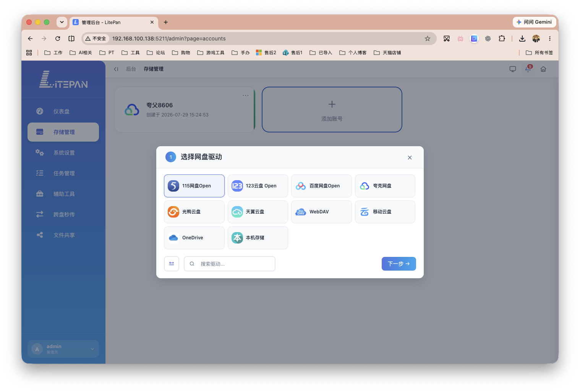The image size is (580, 392).
Task: Select the 夸克网盘 driver option
Action: (x=385, y=186)
